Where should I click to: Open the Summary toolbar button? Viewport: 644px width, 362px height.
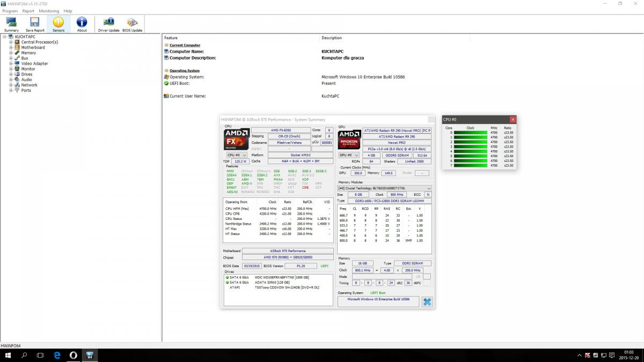pyautogui.click(x=11, y=24)
